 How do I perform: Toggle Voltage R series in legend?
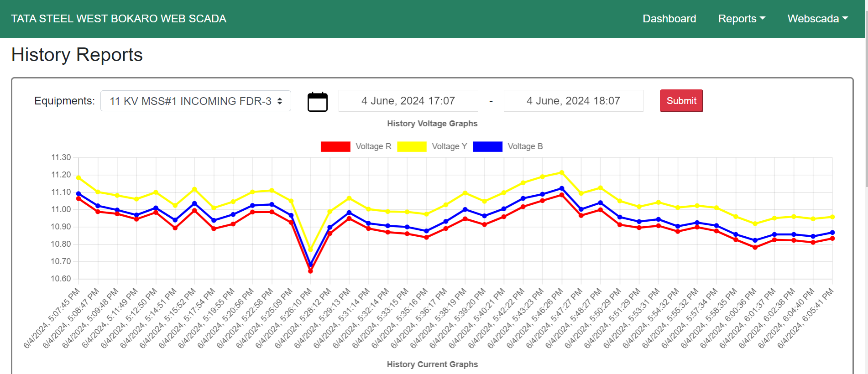pos(373,146)
